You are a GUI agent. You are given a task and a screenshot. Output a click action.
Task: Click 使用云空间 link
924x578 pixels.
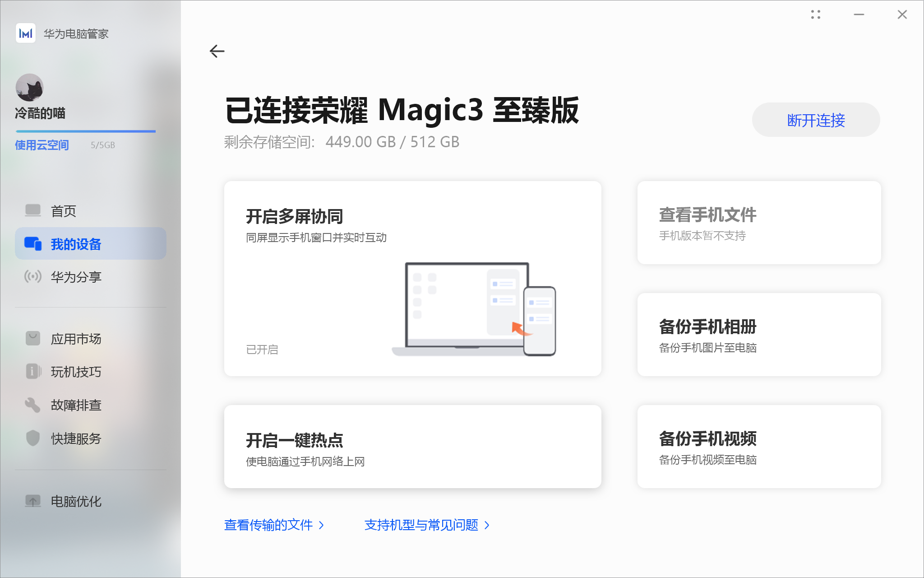click(42, 145)
